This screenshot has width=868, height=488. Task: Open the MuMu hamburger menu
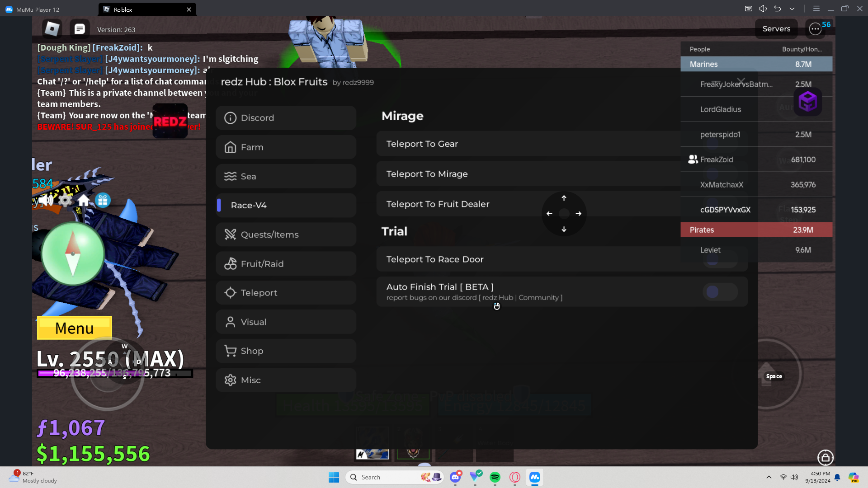pos(816,9)
